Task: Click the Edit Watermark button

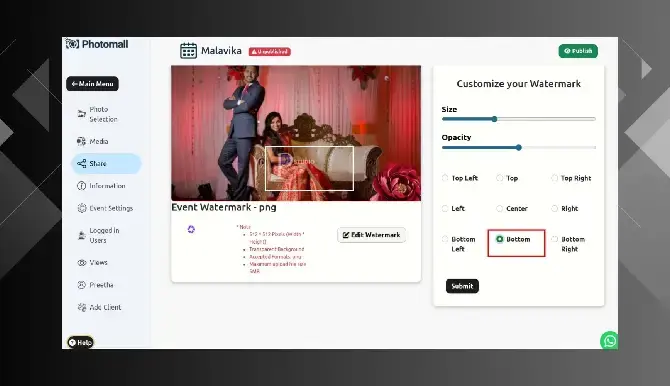Action: tap(371, 235)
